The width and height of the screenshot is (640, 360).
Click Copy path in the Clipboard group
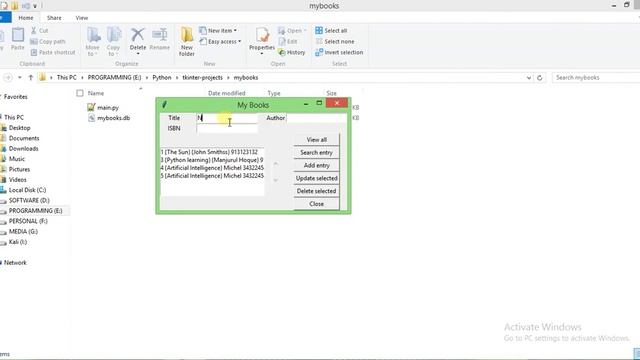pyautogui.click(x=48, y=42)
